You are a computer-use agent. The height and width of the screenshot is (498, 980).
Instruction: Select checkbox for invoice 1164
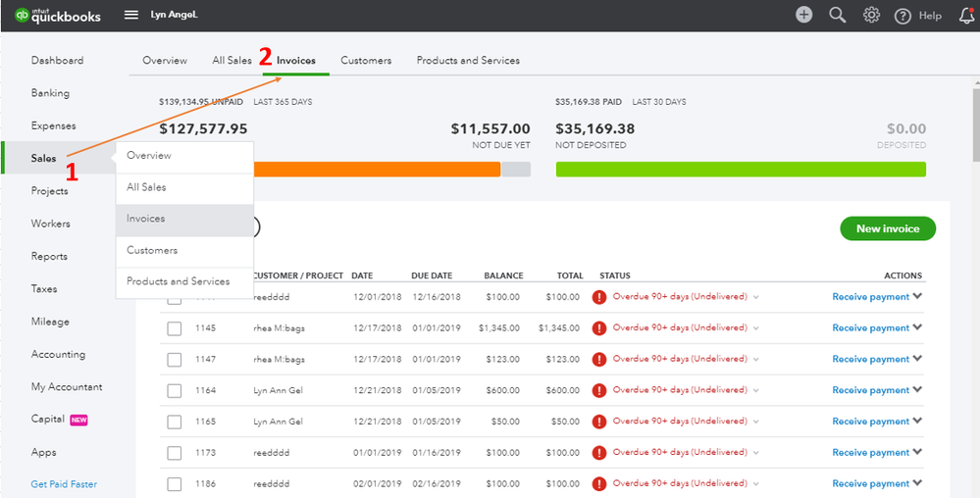click(175, 391)
